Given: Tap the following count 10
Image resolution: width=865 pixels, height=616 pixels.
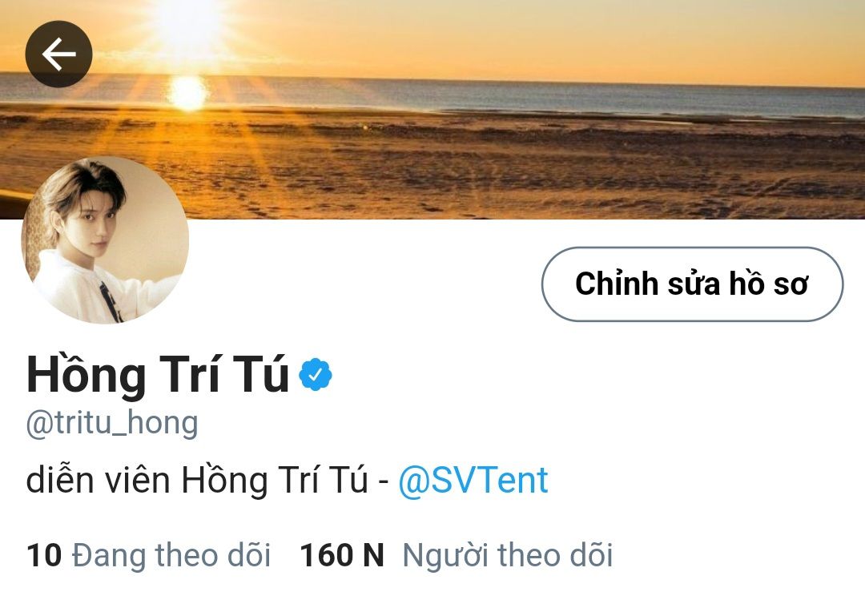Looking at the screenshot, I should coord(44,555).
